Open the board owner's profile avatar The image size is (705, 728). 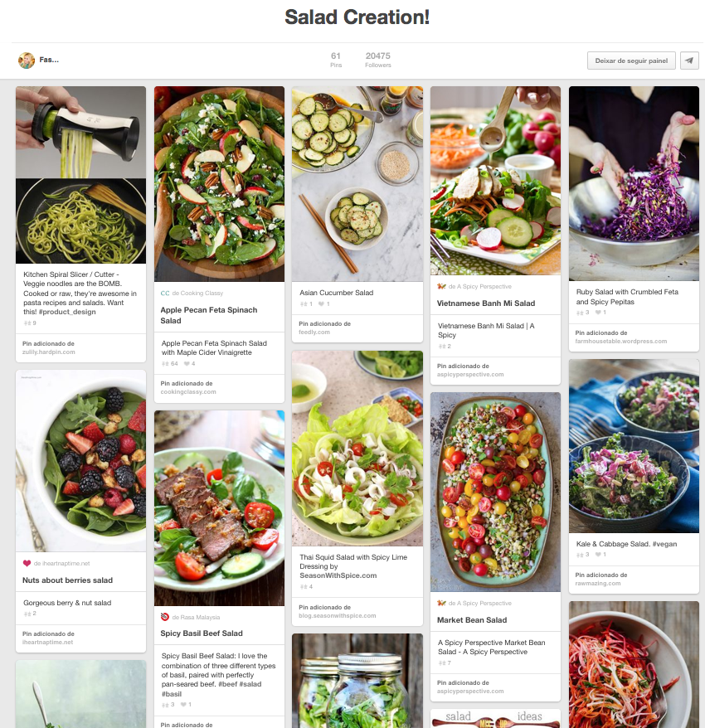coord(27,61)
